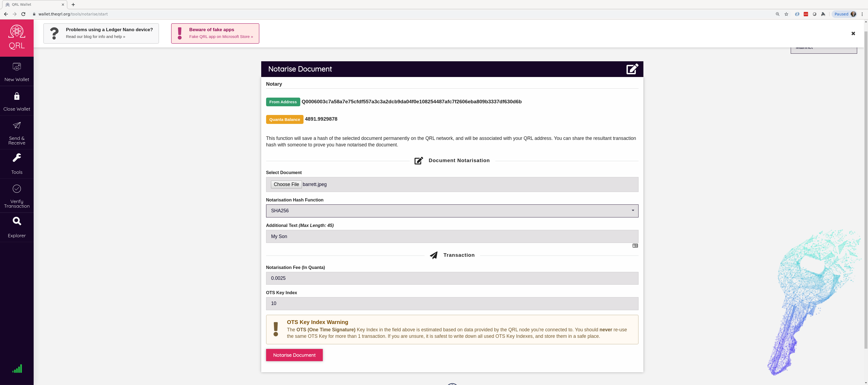
Task: Dismiss the banner with the X icon
Action: pyautogui.click(x=853, y=33)
